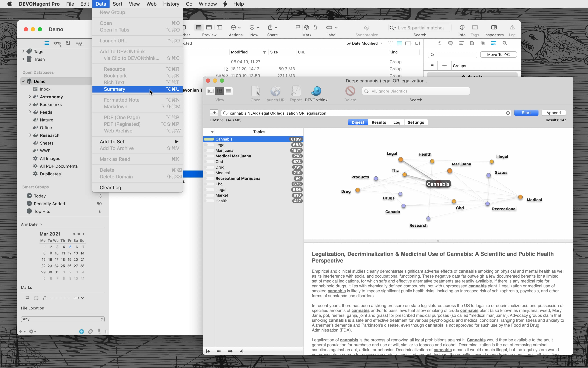The height and width of the screenshot is (368, 588).
Task: Go to previous result arrow icon
Action: [219, 351]
